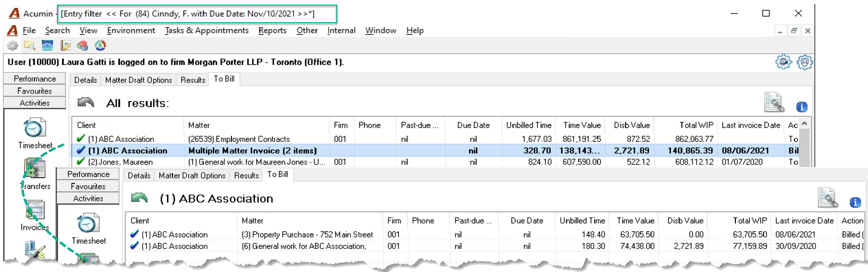
Task: Click lower Favourites sidebar button
Action: point(89,186)
